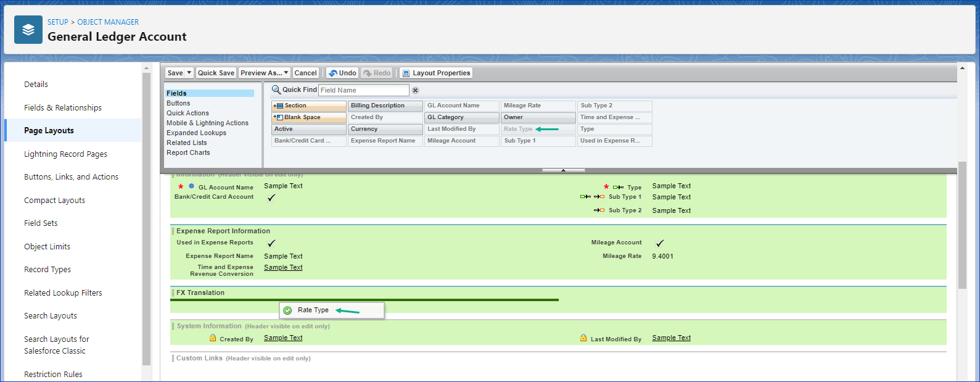Click the General Ledger Account object stack icon
Viewport: 980px width, 382px height.
28,30
